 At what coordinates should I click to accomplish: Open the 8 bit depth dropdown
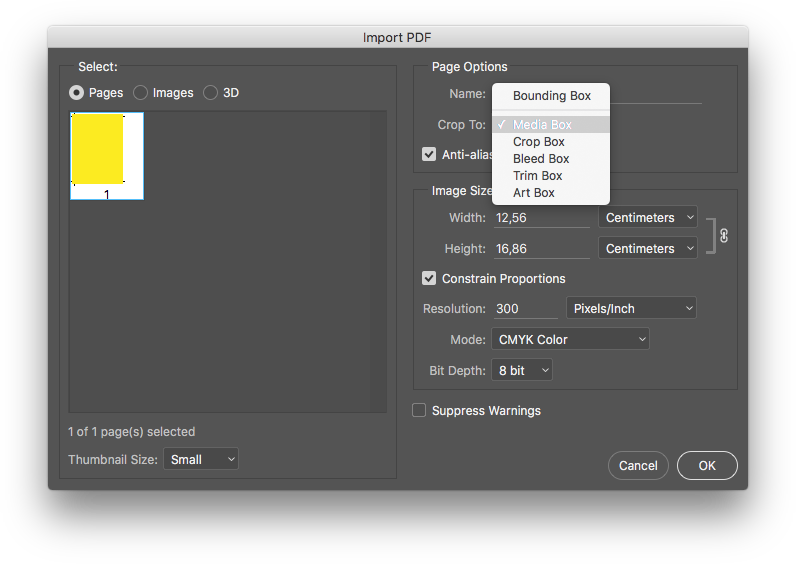tap(522, 370)
